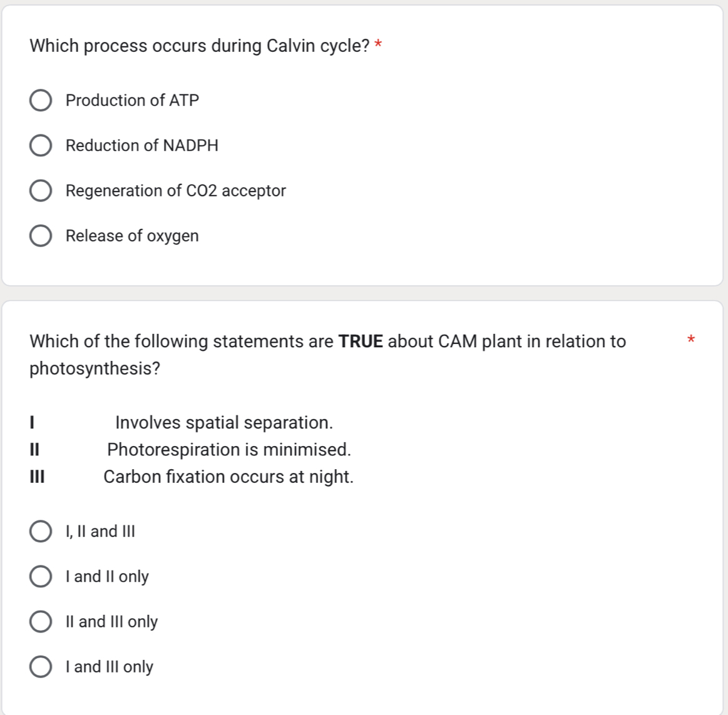Click the "Release of oxygen" answer label text
The width and height of the screenshot is (728, 715).
131,236
